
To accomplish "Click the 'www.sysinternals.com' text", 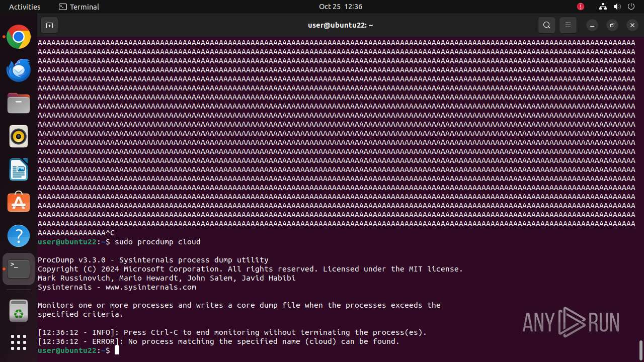I will tap(151, 287).
